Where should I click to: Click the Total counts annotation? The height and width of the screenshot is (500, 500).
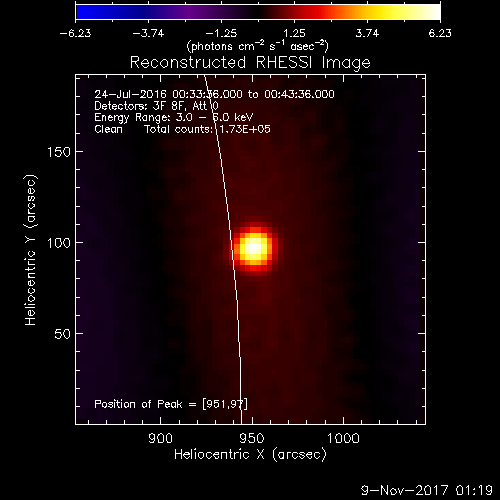point(207,129)
